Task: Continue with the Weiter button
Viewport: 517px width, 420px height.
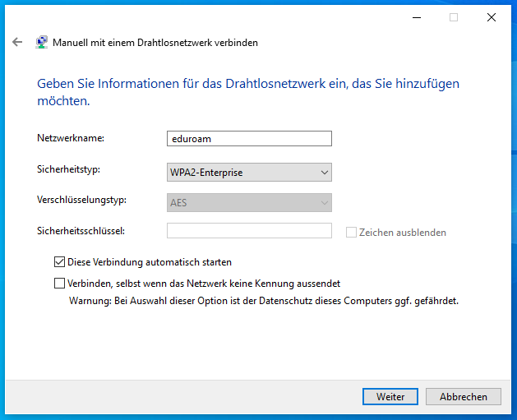Action: (390, 396)
